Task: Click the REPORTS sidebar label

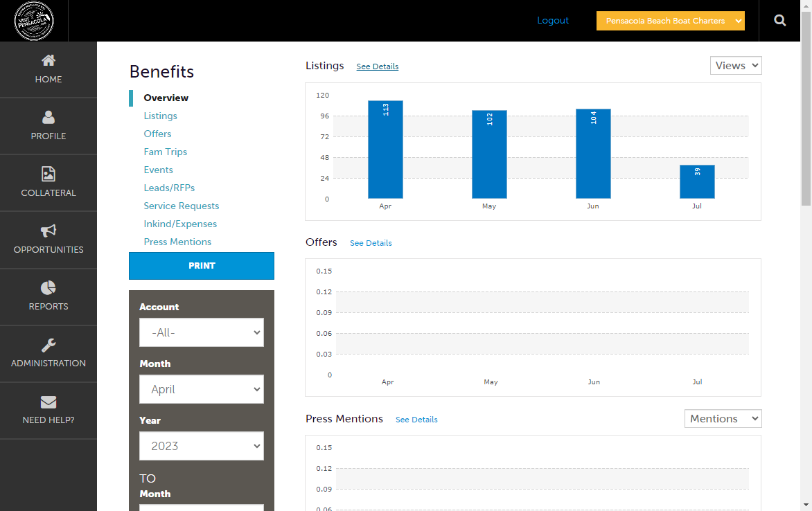Action: 48,307
